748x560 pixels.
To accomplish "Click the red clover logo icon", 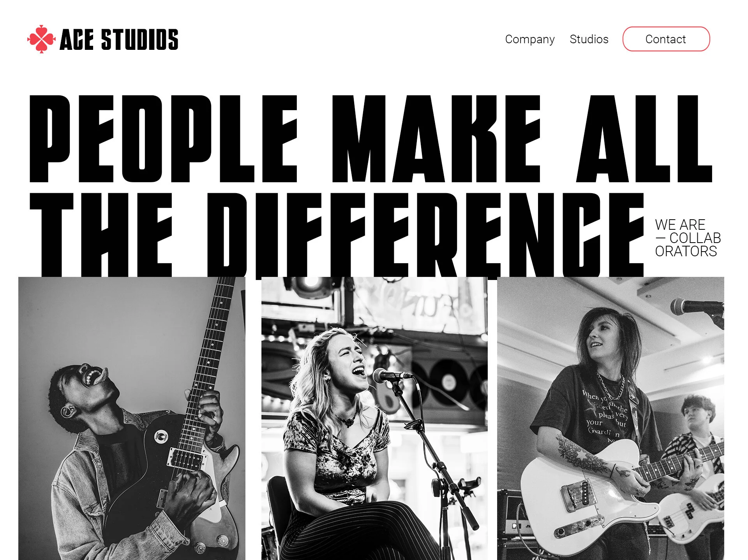I will click(x=41, y=39).
